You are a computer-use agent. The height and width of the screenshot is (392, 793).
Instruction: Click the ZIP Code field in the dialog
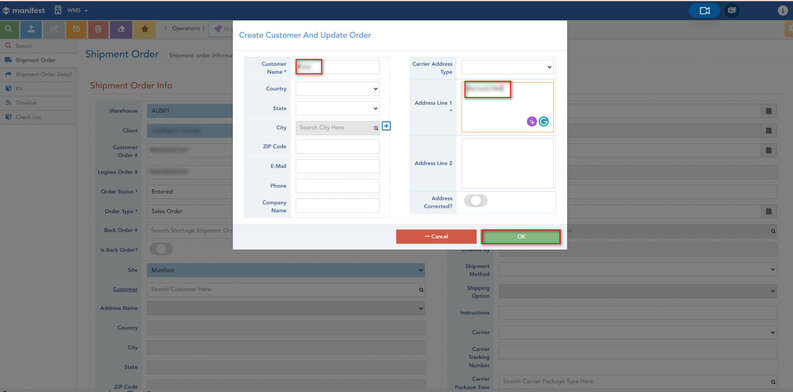click(x=337, y=147)
